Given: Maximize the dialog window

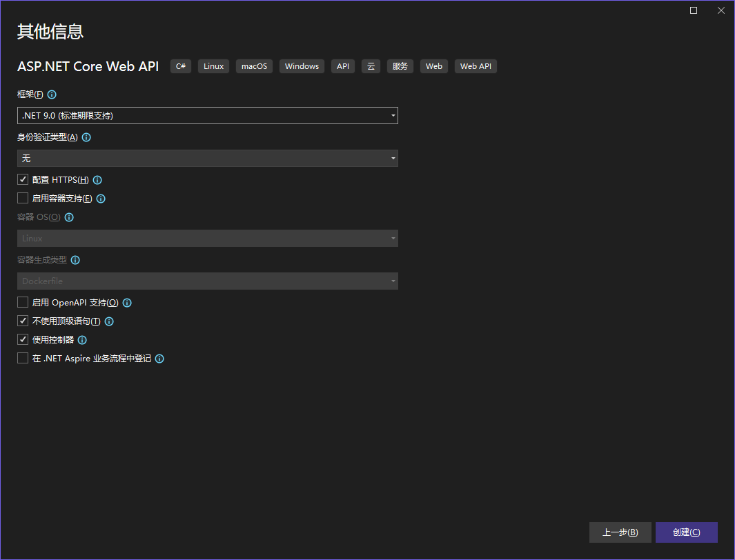Looking at the screenshot, I should tap(694, 10).
